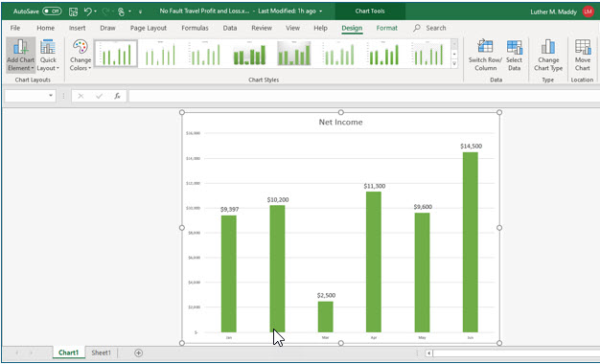Image resolution: width=600 pixels, height=364 pixels.
Task: Click the Search box in ribbon
Action: point(429,28)
